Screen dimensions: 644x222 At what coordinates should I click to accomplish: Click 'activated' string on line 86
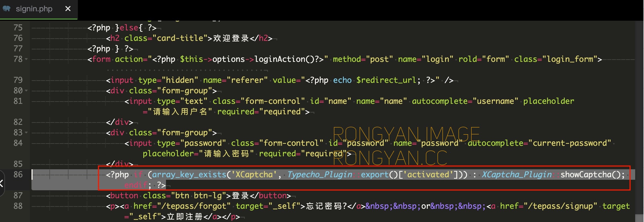pyautogui.click(x=428, y=175)
